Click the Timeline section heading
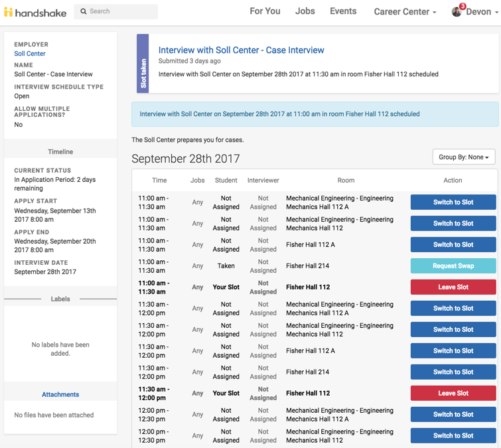 click(60, 152)
